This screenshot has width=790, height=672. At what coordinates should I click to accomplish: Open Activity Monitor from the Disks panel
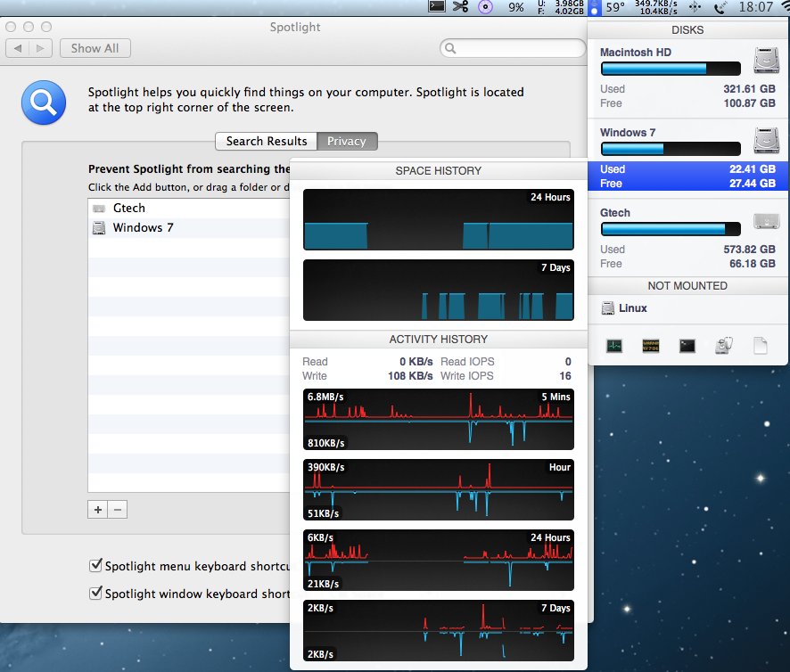pos(613,346)
